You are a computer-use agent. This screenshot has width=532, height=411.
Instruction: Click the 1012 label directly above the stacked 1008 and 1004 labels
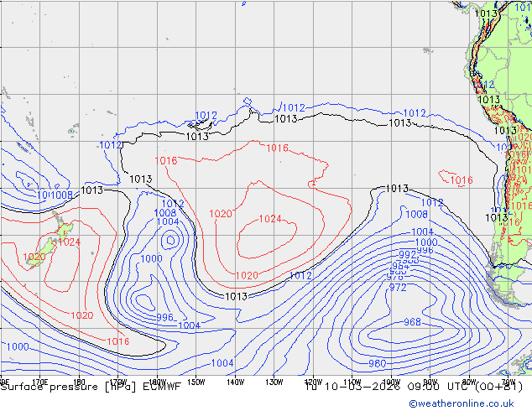(x=173, y=204)
